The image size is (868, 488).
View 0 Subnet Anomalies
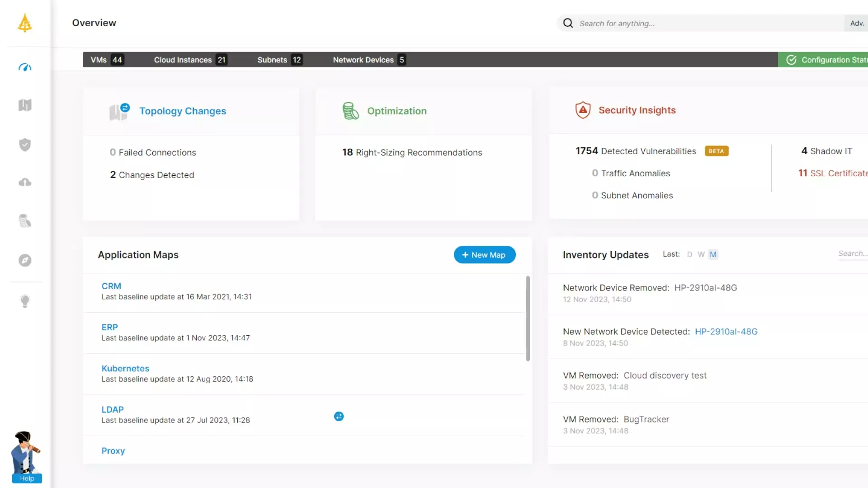632,195
